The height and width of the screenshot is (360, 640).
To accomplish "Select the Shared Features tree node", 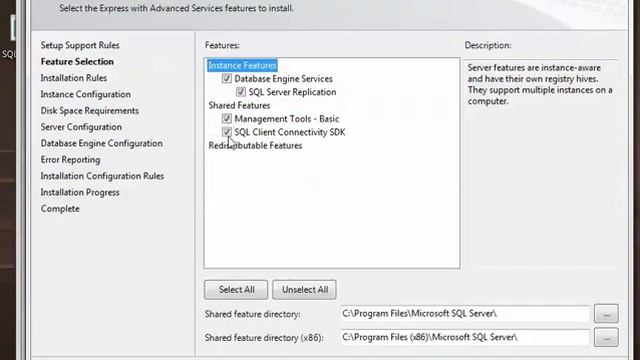I will tap(239, 105).
